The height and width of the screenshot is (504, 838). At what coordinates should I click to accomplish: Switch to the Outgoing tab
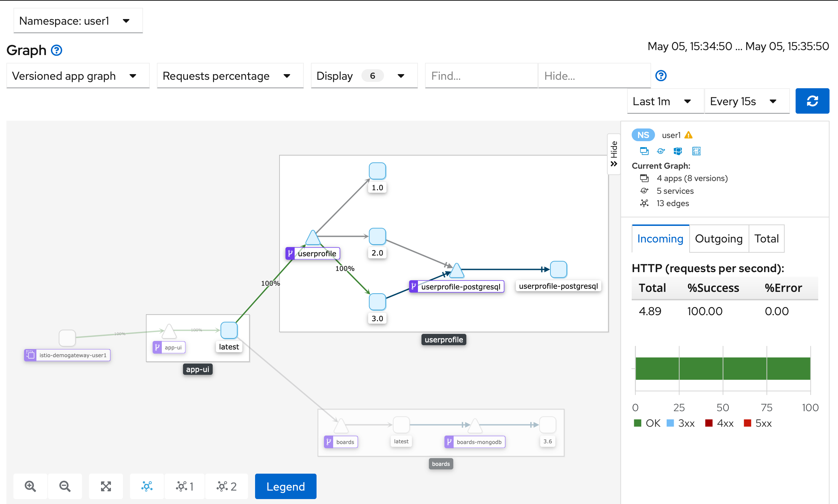[x=719, y=239]
